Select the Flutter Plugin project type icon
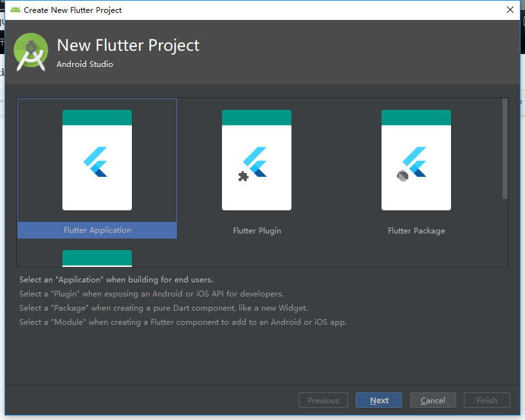This screenshot has width=525, height=420. [257, 160]
